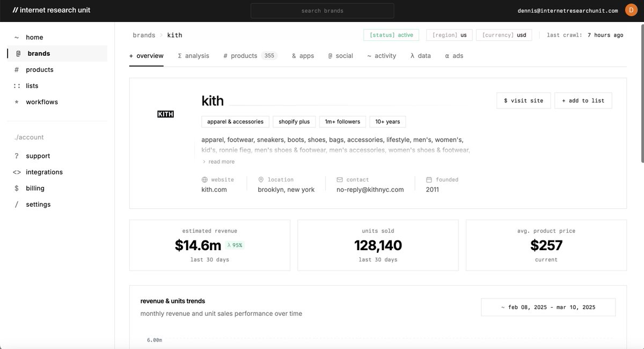This screenshot has width=644, height=349.
Task: Switch to the ads tab
Action: click(454, 56)
